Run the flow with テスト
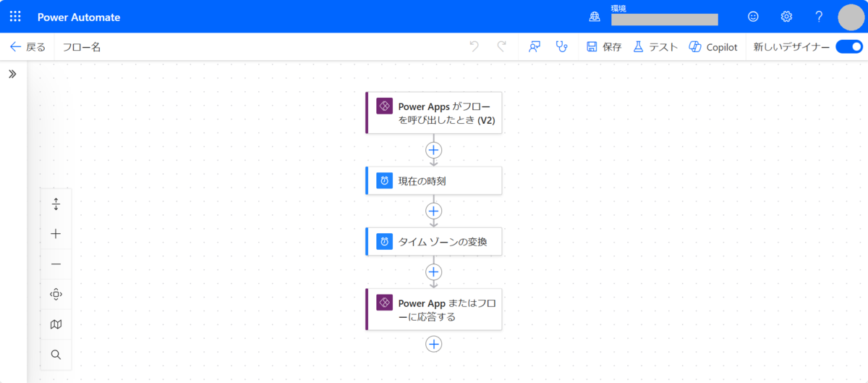Screen dimensions: 868x383 click(x=655, y=47)
